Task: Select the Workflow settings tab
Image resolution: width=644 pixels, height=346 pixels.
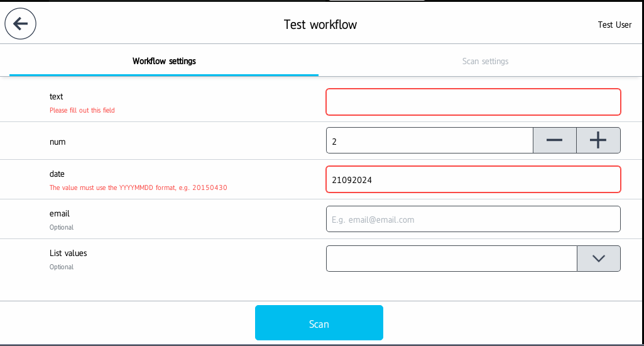Action: click(164, 61)
